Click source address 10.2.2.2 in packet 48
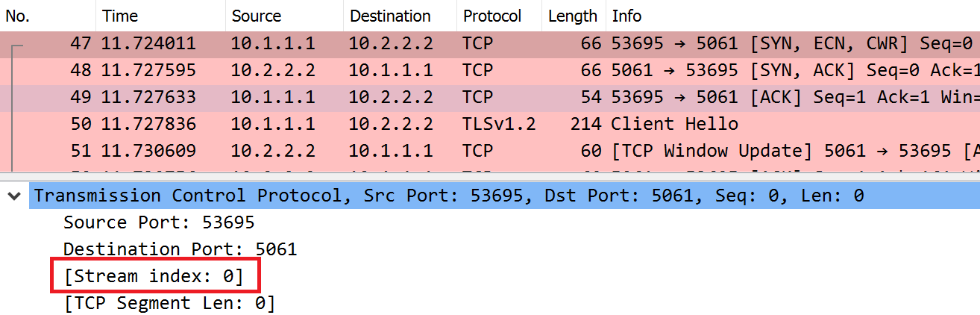This screenshot has width=980, height=315. (x=273, y=70)
